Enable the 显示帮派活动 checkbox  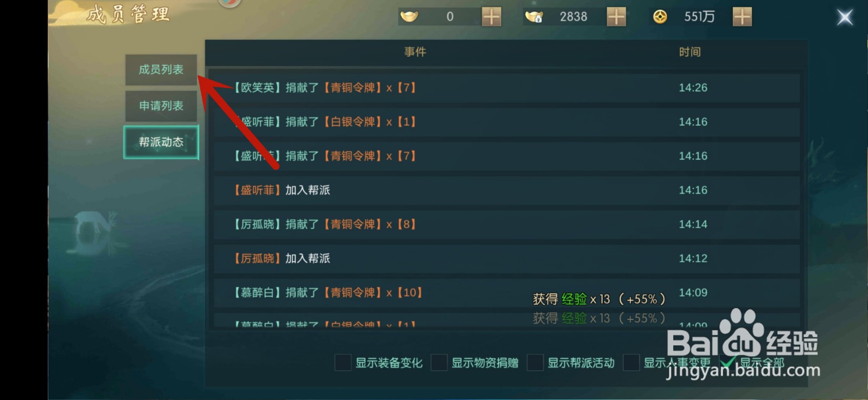[x=535, y=363]
